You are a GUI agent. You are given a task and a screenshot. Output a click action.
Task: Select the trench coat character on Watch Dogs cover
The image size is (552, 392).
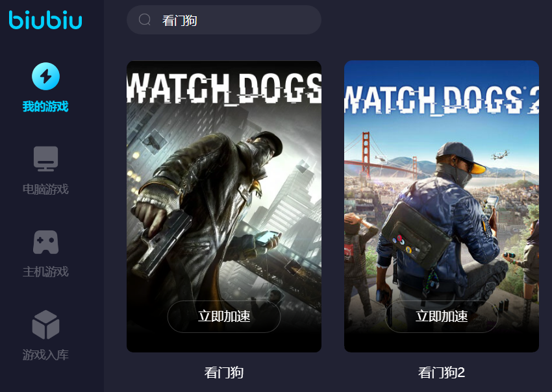tap(208, 211)
